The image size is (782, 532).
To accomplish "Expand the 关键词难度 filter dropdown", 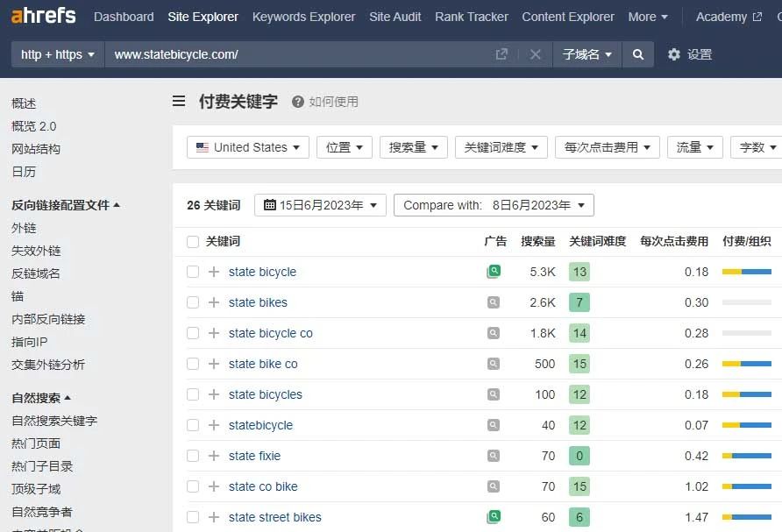I will coord(501,147).
